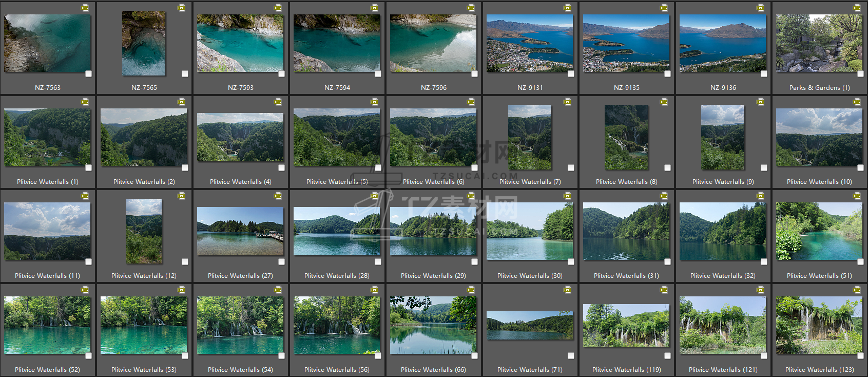The height and width of the screenshot is (377, 868).
Task: Select the NZ-7593 turquoise pool photo
Action: (x=240, y=43)
